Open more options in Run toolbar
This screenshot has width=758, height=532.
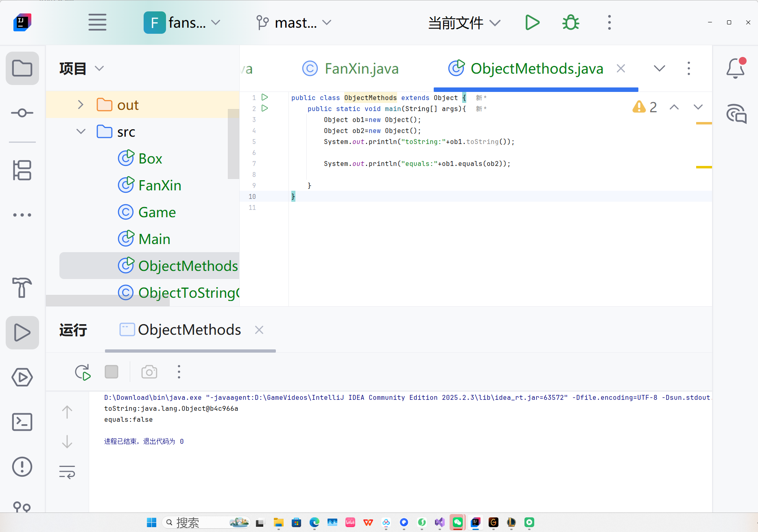[x=179, y=372]
